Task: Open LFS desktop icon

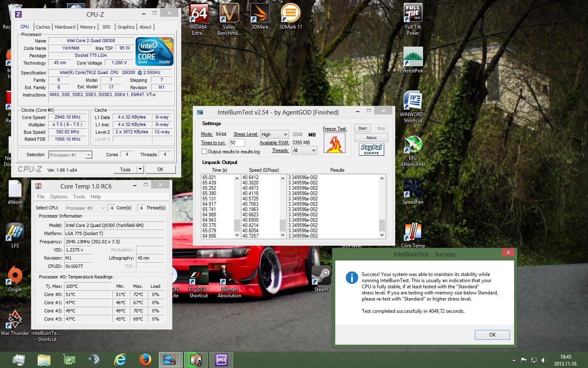Action: (15, 235)
